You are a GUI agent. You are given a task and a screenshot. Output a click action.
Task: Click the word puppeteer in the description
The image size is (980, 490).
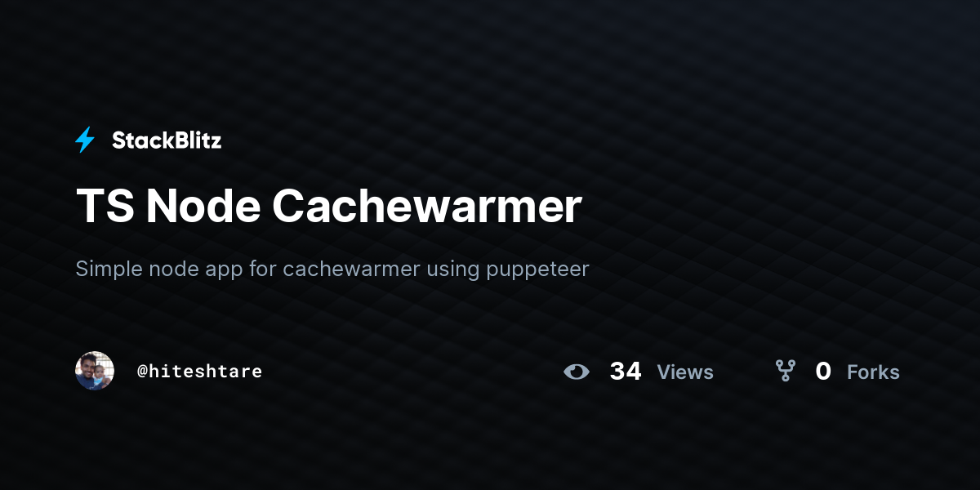click(x=537, y=271)
